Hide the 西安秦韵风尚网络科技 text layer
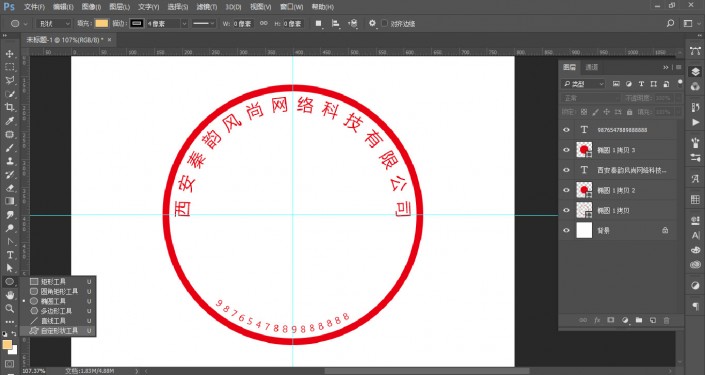Screen dimensions: 705x375 point(567,170)
